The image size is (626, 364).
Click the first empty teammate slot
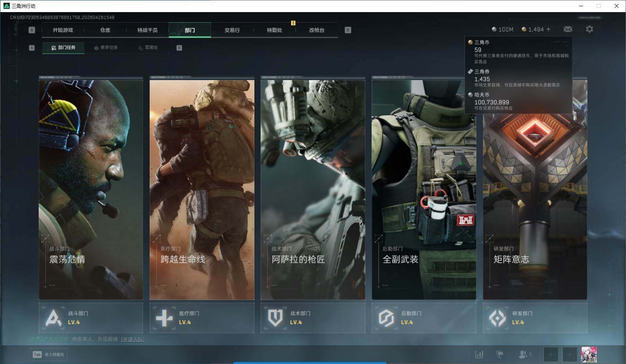(551, 355)
